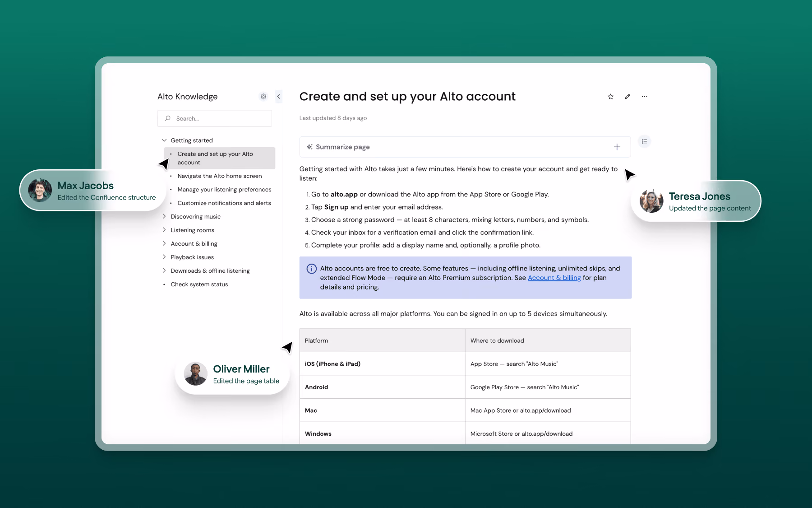Click the search magnifier icon
This screenshot has height=508, width=812.
point(168,118)
